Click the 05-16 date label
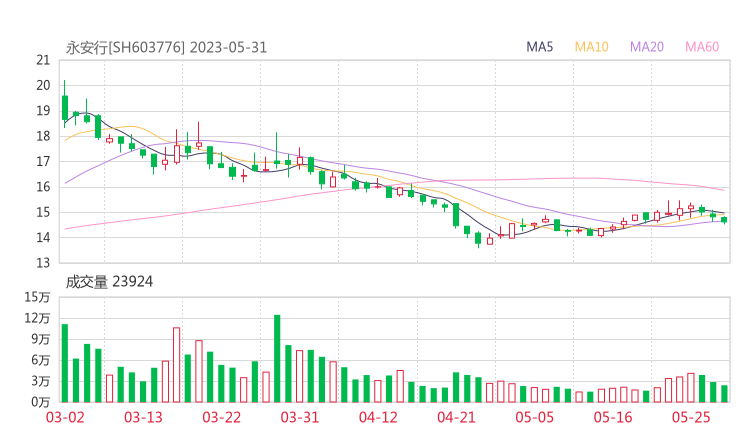Screen dimensions: 740x440 [613, 417]
